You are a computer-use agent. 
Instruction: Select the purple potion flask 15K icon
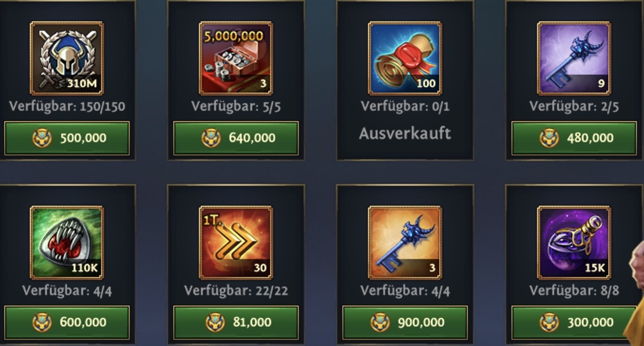(x=574, y=242)
